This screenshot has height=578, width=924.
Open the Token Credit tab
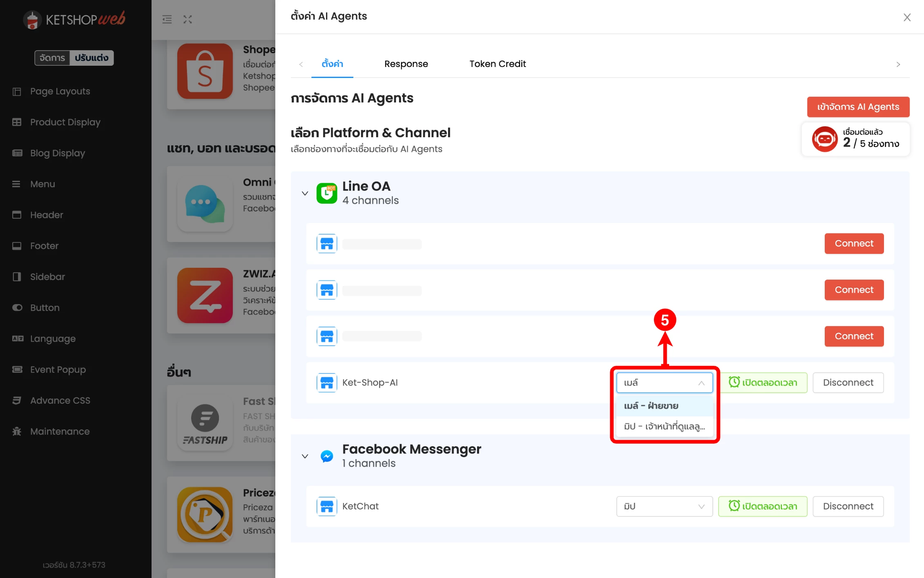tap(497, 64)
